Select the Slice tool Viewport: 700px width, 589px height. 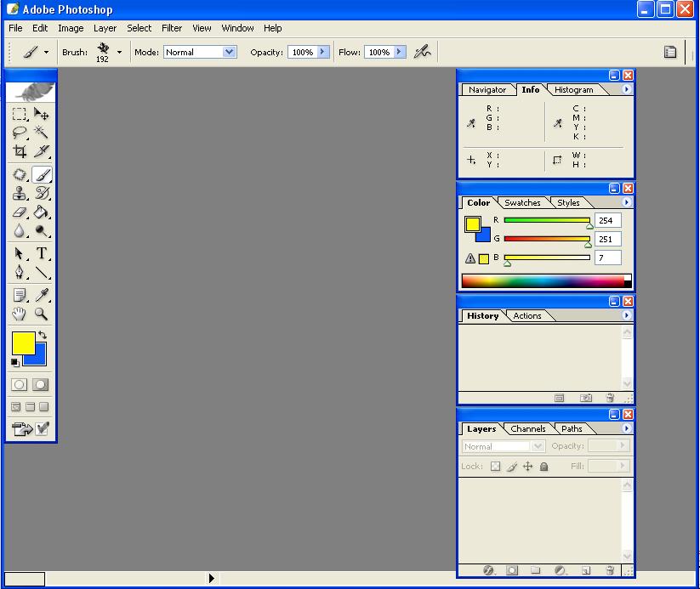(x=41, y=151)
